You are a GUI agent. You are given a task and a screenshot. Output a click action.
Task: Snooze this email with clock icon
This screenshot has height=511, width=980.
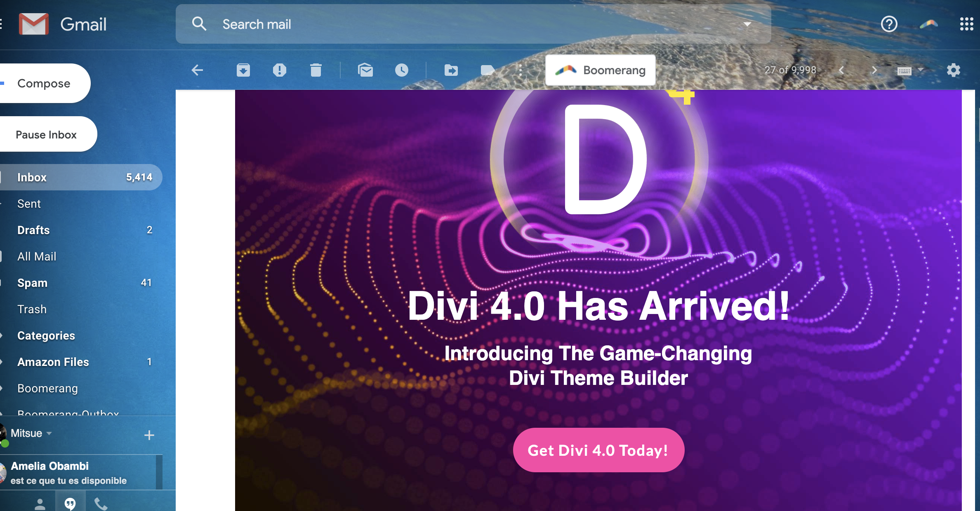tap(402, 70)
